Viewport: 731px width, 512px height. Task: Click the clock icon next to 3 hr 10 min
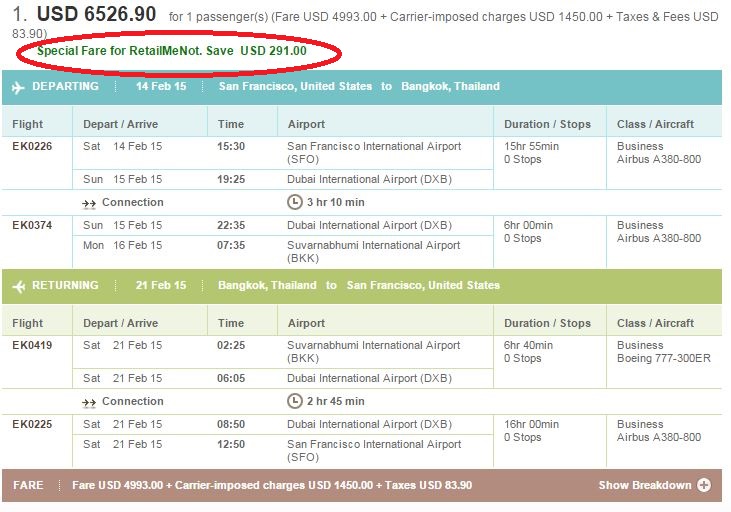[294, 202]
